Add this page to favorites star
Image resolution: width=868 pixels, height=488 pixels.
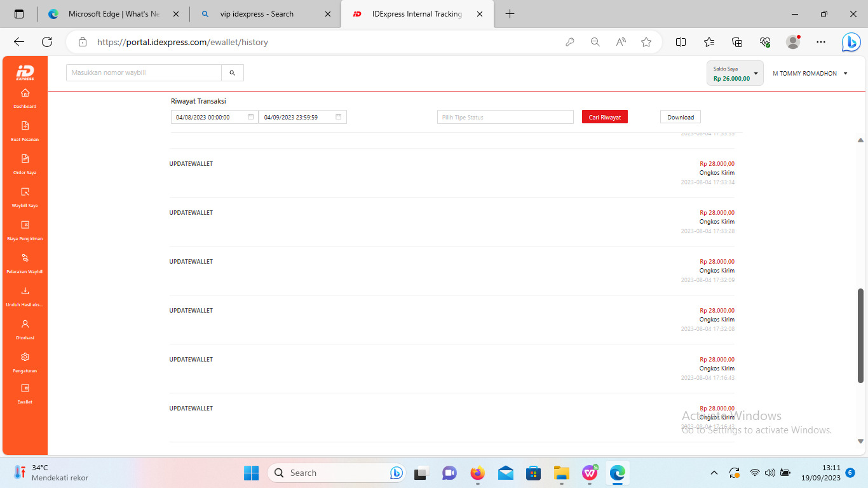click(646, 42)
